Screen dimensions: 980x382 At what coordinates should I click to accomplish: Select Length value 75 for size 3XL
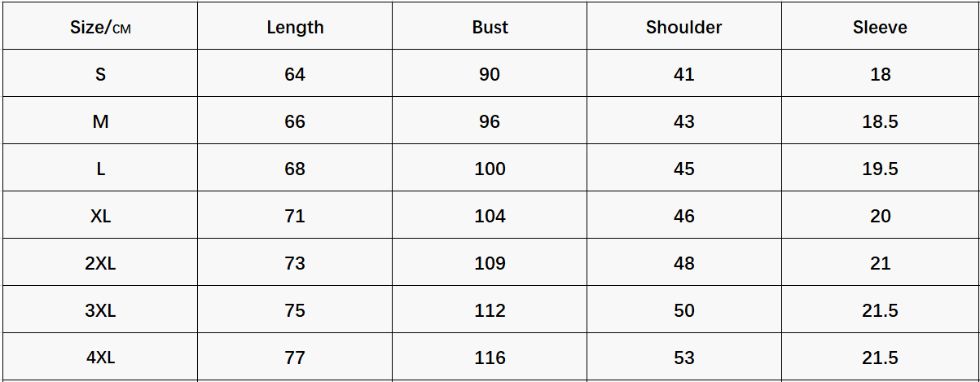pyautogui.click(x=295, y=310)
